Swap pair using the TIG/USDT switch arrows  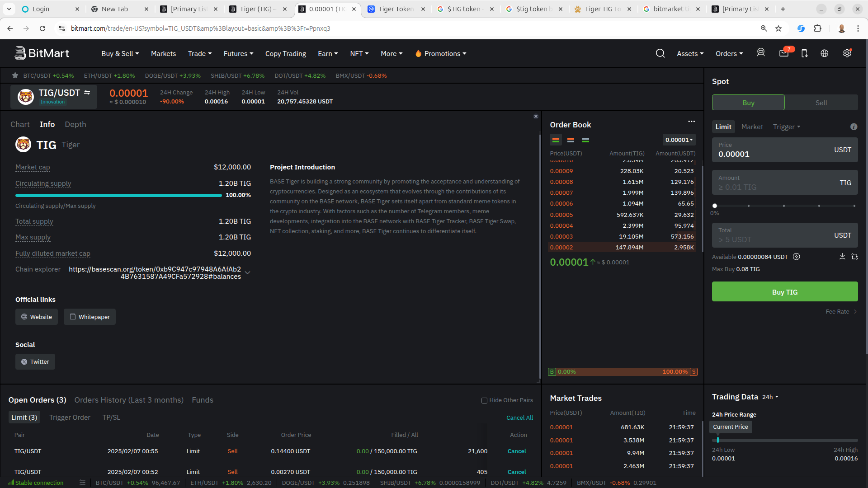(87, 93)
